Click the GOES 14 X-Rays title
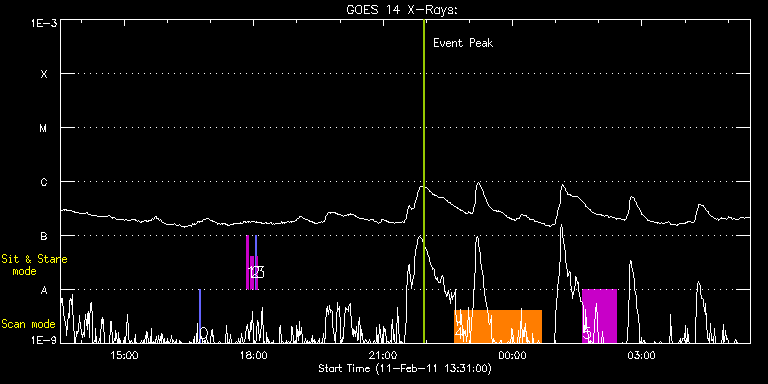 [x=402, y=10]
